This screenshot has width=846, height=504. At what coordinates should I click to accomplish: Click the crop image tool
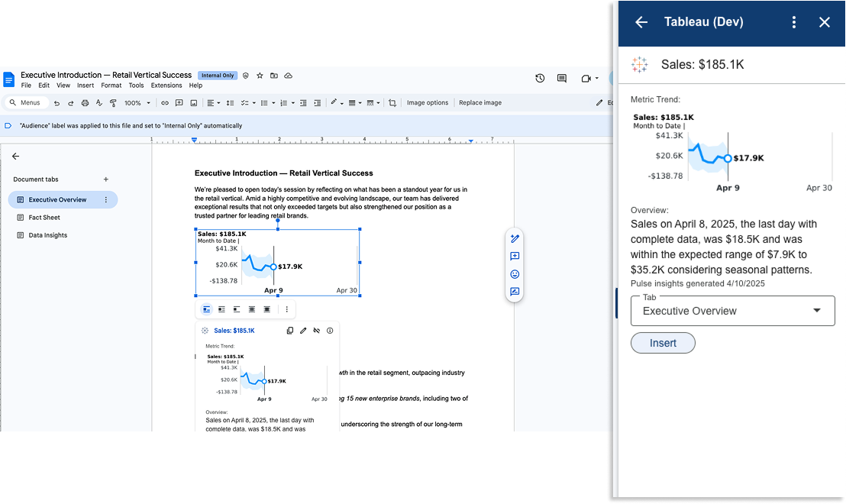392,103
